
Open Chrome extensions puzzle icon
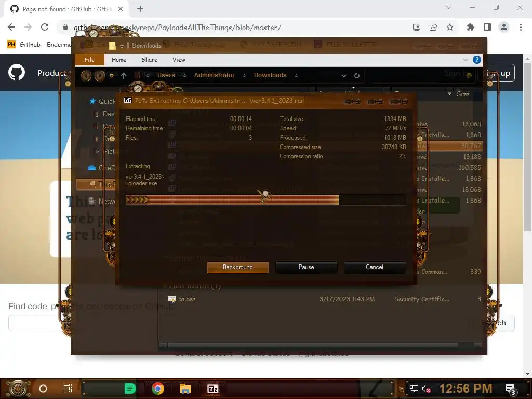(x=471, y=27)
